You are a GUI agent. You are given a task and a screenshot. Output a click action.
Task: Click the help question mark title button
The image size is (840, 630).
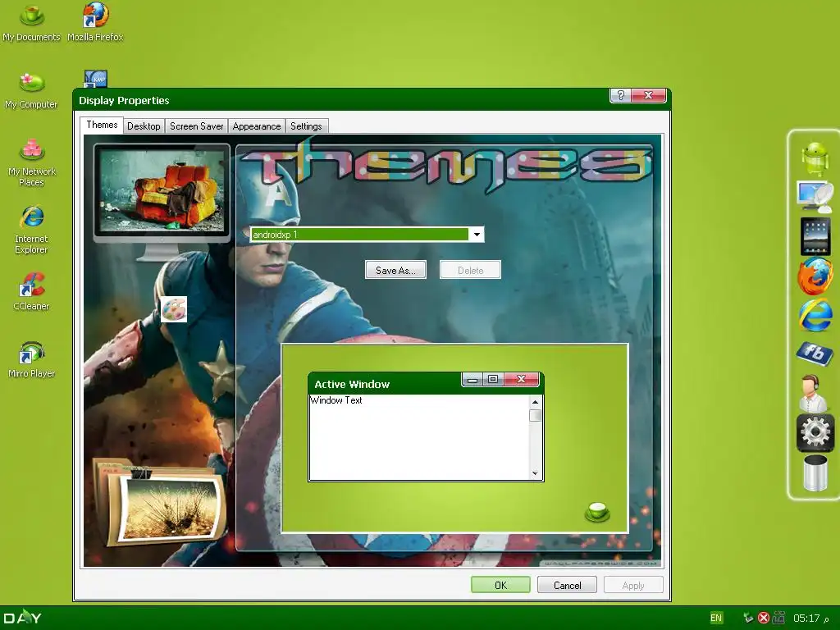[620, 95]
